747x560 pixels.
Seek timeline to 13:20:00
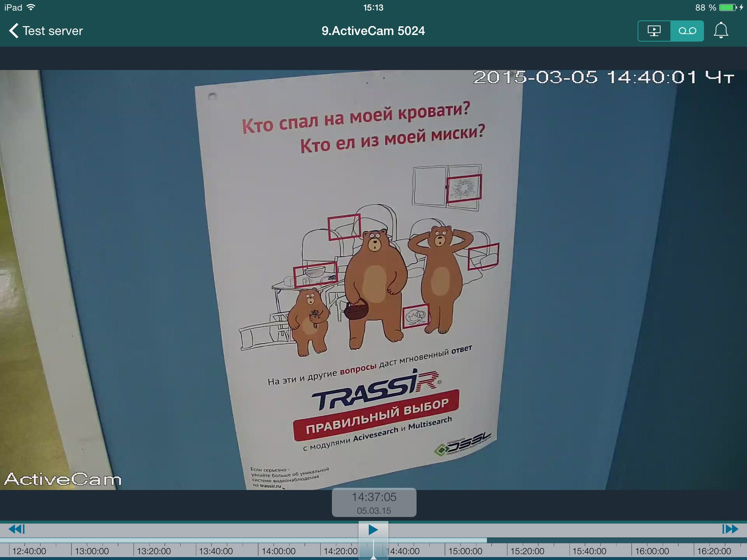click(154, 551)
